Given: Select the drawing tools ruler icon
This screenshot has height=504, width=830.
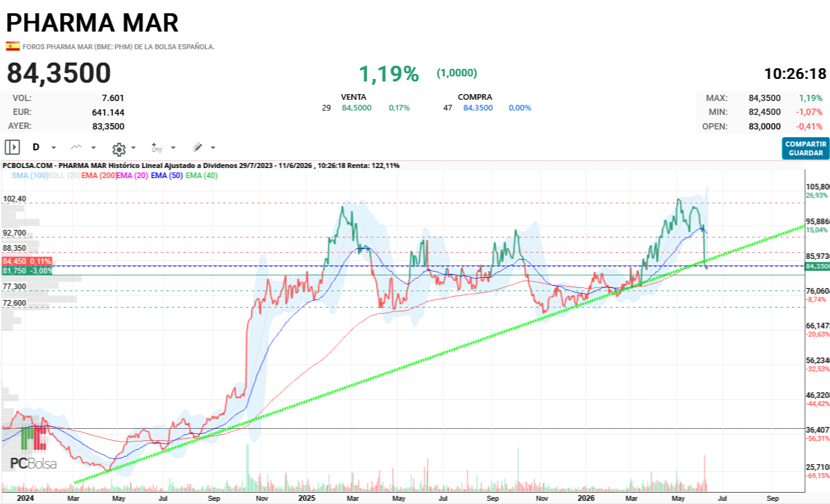Looking at the screenshot, I should [x=197, y=147].
